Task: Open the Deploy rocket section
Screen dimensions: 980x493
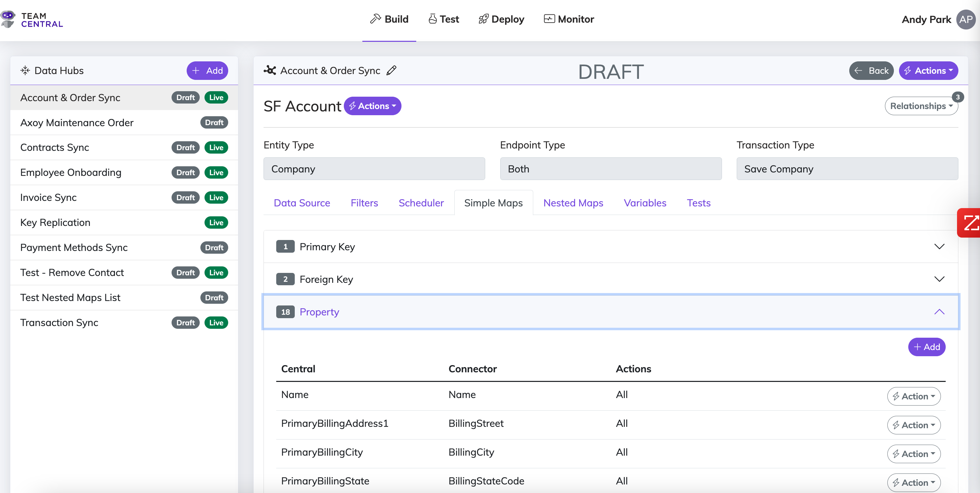Action: 501,20
